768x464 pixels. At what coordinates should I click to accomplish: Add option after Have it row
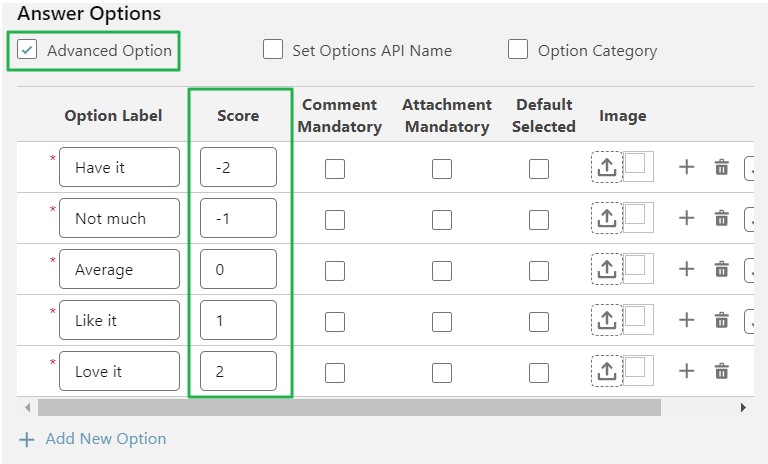[x=687, y=167]
